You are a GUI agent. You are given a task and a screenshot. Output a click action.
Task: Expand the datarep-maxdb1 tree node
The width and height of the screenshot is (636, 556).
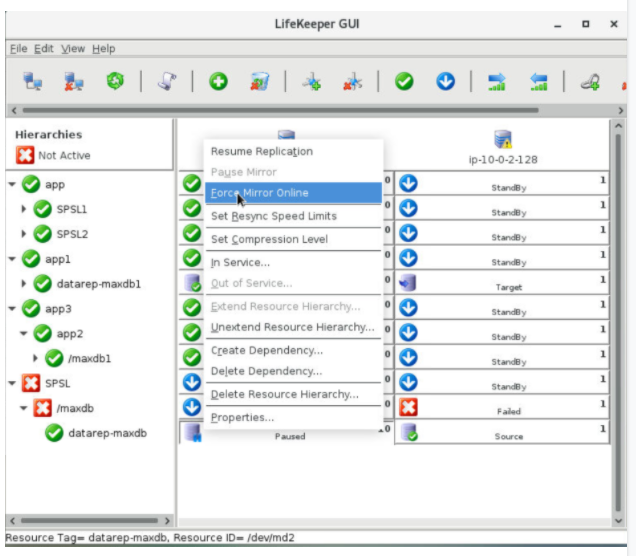pyautogui.click(x=24, y=283)
